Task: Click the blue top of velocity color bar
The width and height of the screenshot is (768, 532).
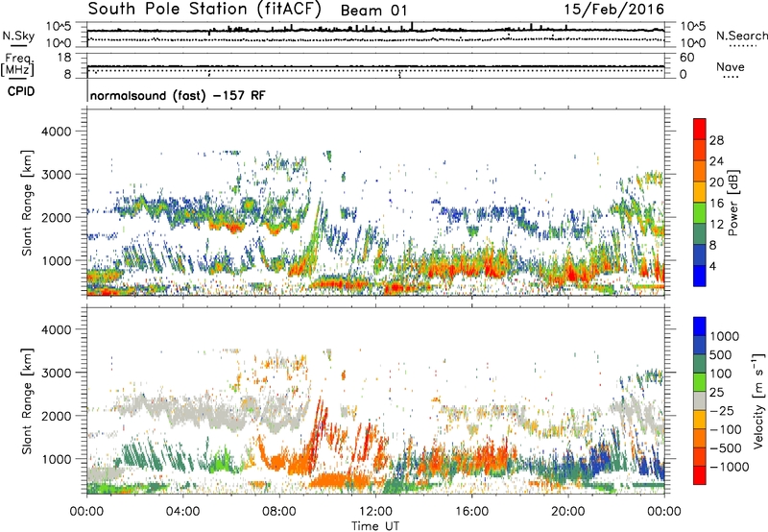Action: 700,326
